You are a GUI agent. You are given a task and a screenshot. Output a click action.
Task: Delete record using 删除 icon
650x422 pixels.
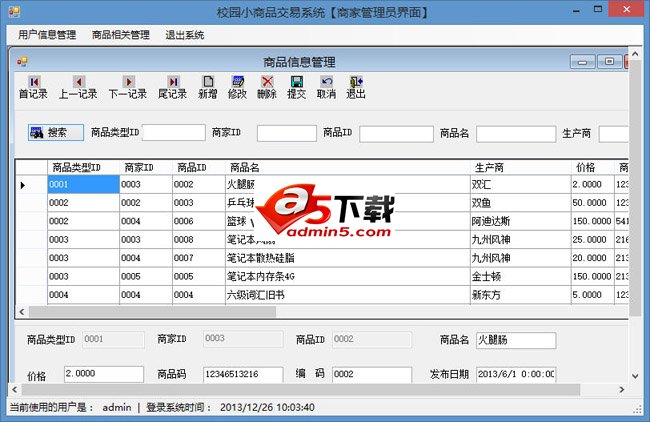(x=267, y=87)
